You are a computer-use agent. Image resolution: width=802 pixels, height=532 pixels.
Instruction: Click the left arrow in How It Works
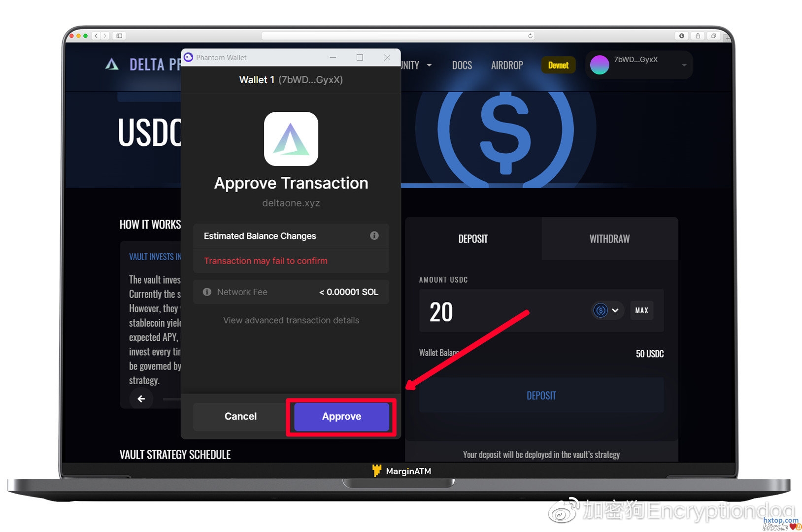(141, 399)
